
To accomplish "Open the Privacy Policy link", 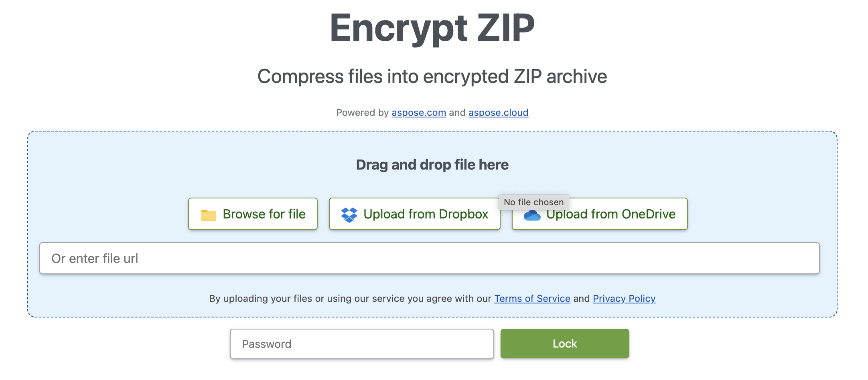I will tap(624, 299).
